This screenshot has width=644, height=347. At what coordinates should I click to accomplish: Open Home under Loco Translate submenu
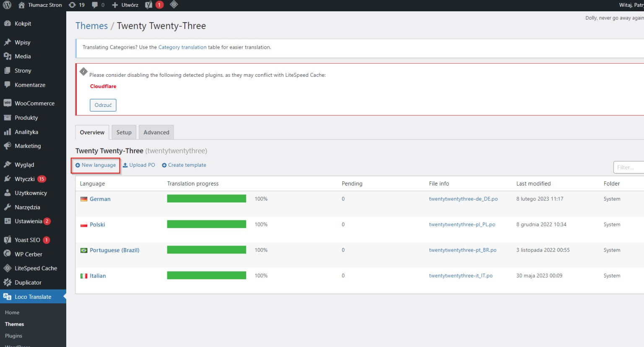click(12, 312)
